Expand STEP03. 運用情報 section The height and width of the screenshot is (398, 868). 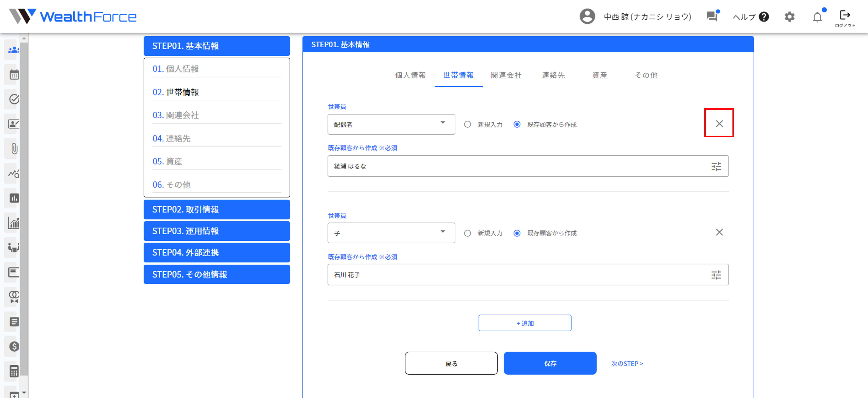click(x=217, y=231)
